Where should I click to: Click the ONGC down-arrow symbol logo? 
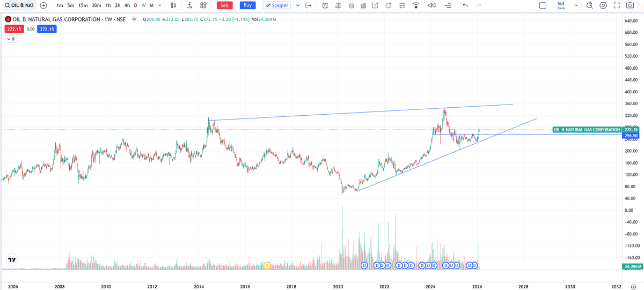click(x=8, y=19)
